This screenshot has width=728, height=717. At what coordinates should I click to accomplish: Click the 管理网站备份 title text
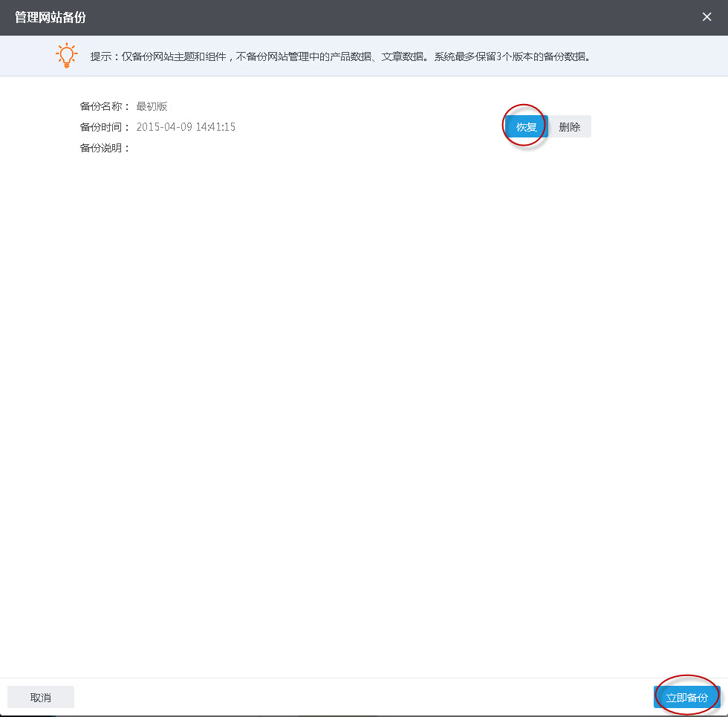tap(51, 17)
